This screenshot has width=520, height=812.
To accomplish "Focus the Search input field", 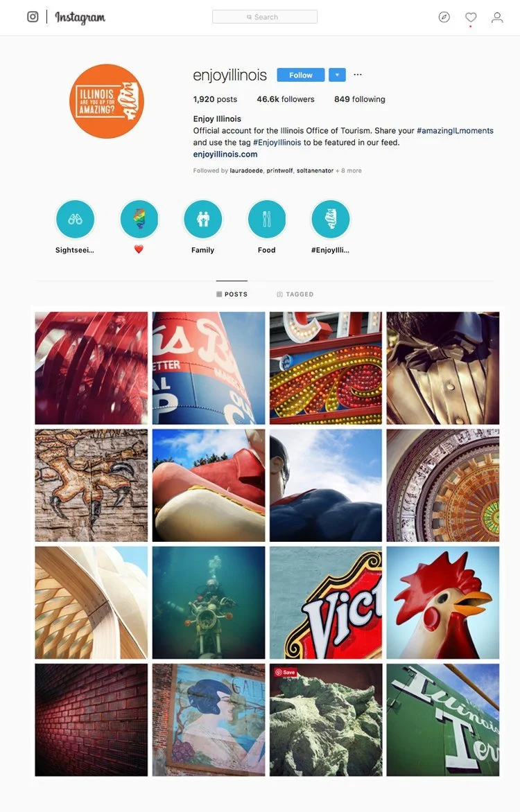I will click(x=265, y=17).
